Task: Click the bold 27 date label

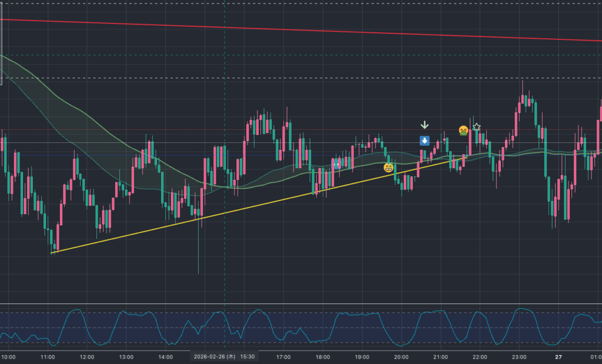Action: pyautogui.click(x=558, y=356)
